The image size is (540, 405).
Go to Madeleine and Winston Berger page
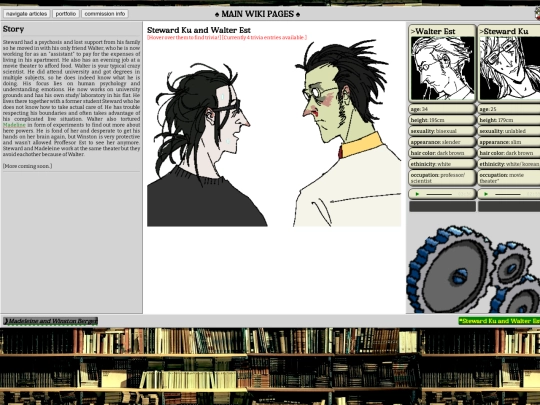click(x=50, y=321)
